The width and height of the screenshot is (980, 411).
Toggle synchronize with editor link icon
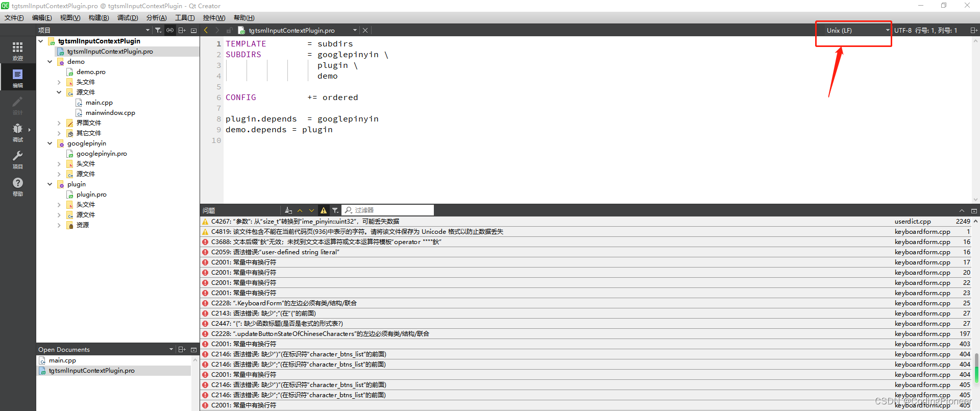pyautogui.click(x=170, y=31)
